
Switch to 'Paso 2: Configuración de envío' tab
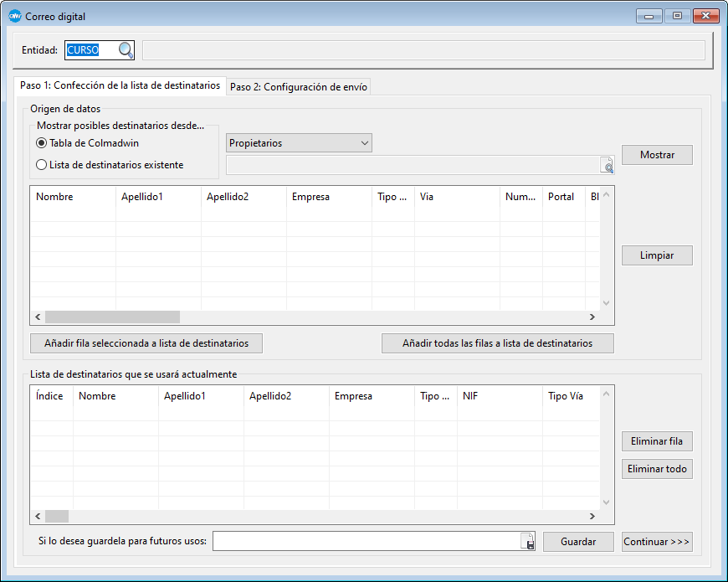[x=298, y=87]
